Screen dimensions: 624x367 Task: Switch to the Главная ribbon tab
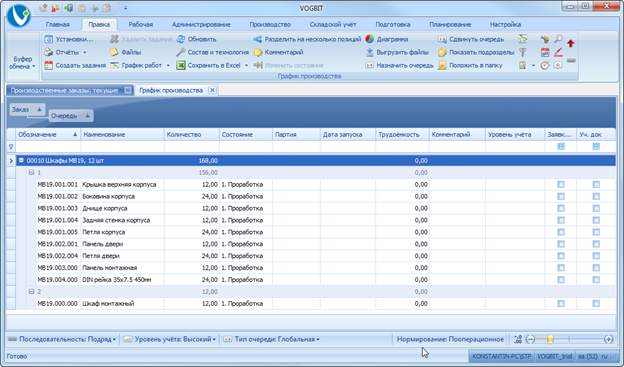tap(58, 24)
